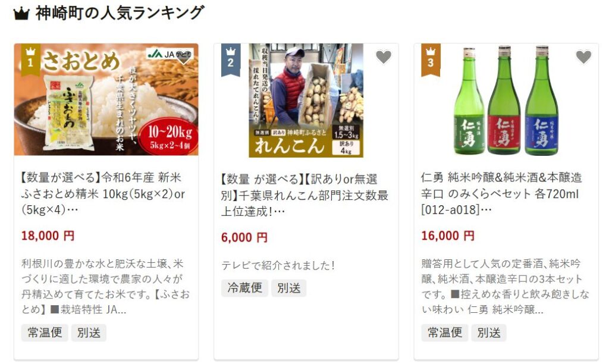Viewport: 609px width, 364px height.
Task: Select the 別送 tag on renkon card
Action: [x=288, y=288]
